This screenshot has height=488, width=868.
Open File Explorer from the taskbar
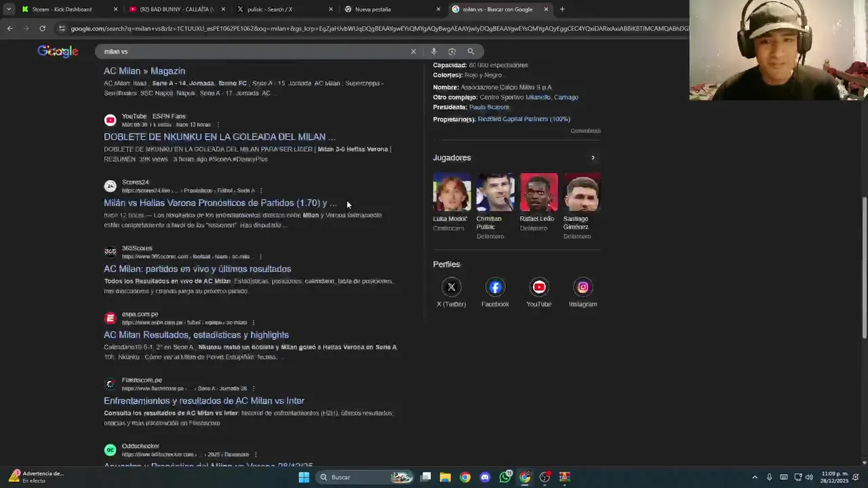[445, 477]
